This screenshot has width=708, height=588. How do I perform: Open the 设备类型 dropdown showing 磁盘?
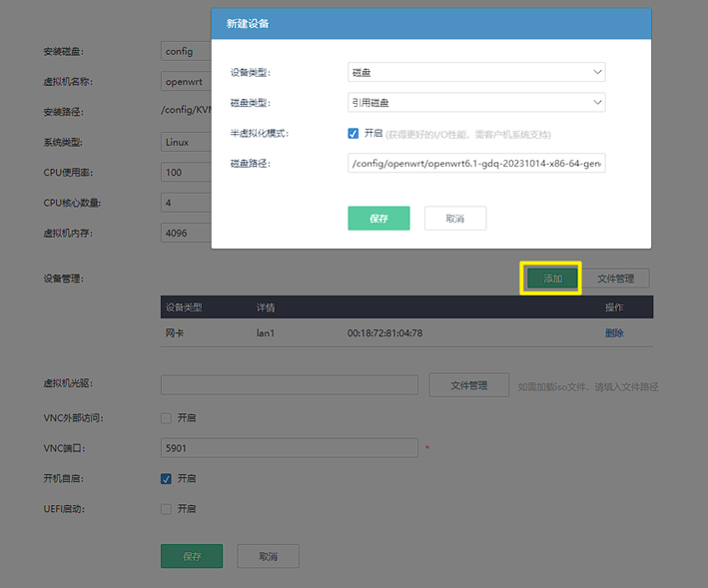click(x=476, y=72)
